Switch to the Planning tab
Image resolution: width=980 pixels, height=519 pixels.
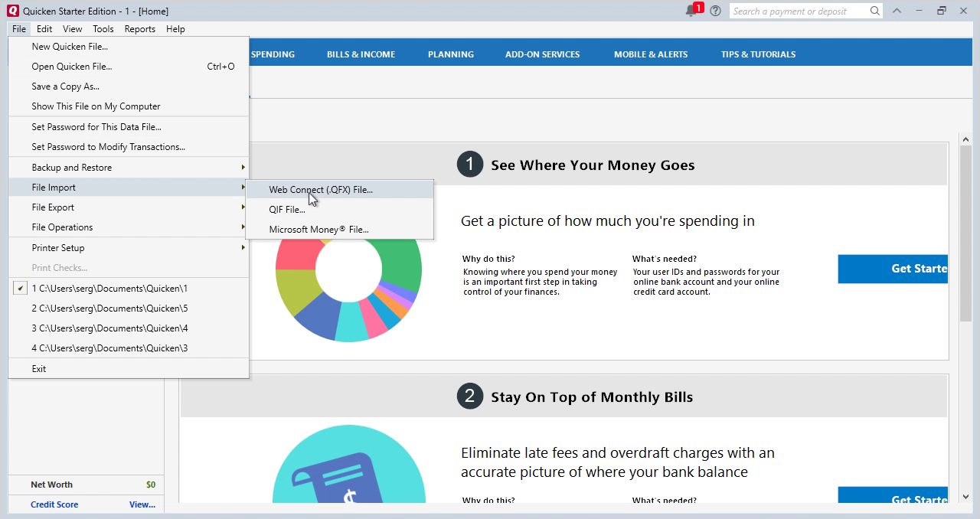coord(451,54)
